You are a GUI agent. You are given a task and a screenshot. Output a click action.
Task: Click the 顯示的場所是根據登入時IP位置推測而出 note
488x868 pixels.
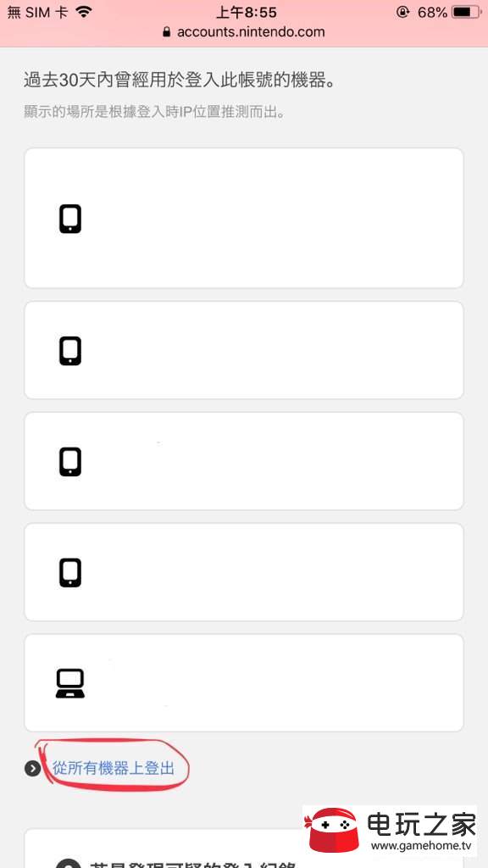pos(154,113)
